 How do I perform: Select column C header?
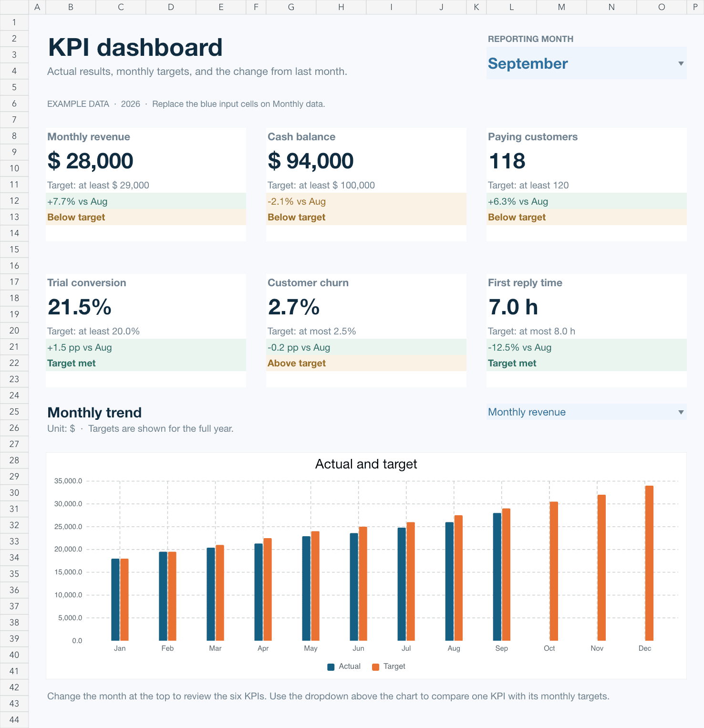[x=121, y=7]
